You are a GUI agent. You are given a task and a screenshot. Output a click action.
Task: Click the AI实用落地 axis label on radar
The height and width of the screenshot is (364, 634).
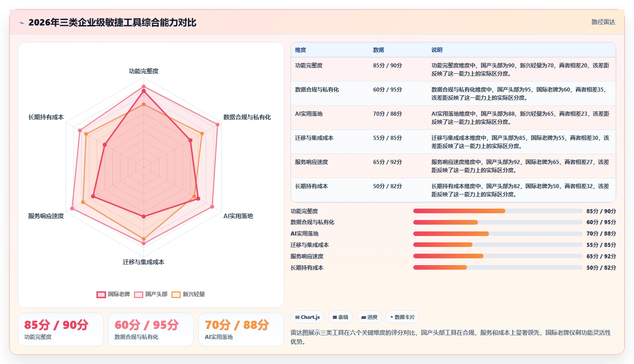pos(238,216)
